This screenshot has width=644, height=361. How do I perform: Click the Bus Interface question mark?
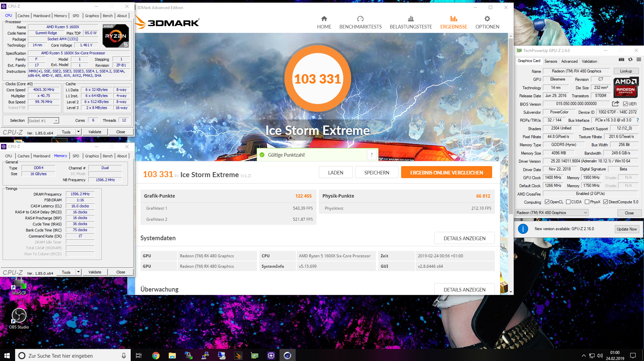tap(637, 120)
